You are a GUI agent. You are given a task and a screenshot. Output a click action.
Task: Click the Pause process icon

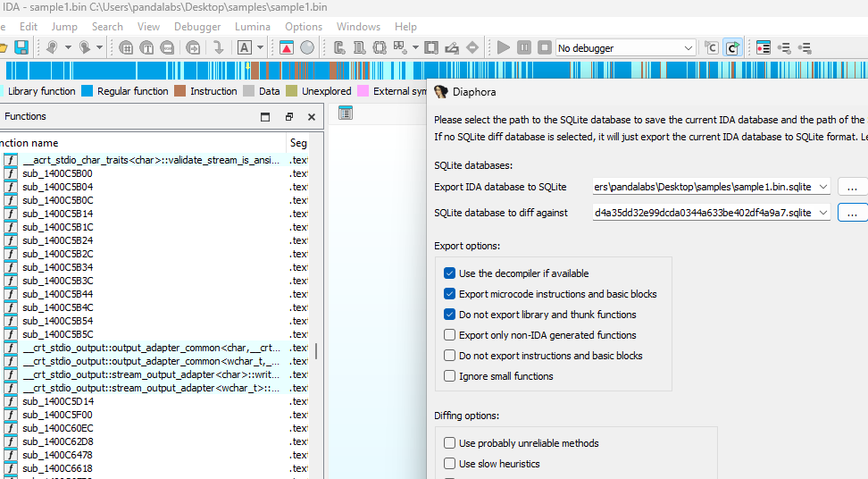click(524, 47)
